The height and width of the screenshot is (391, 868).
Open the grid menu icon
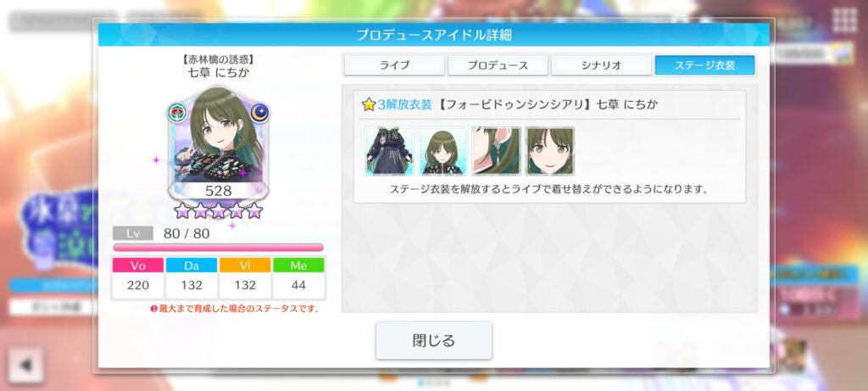pyautogui.click(x=845, y=20)
